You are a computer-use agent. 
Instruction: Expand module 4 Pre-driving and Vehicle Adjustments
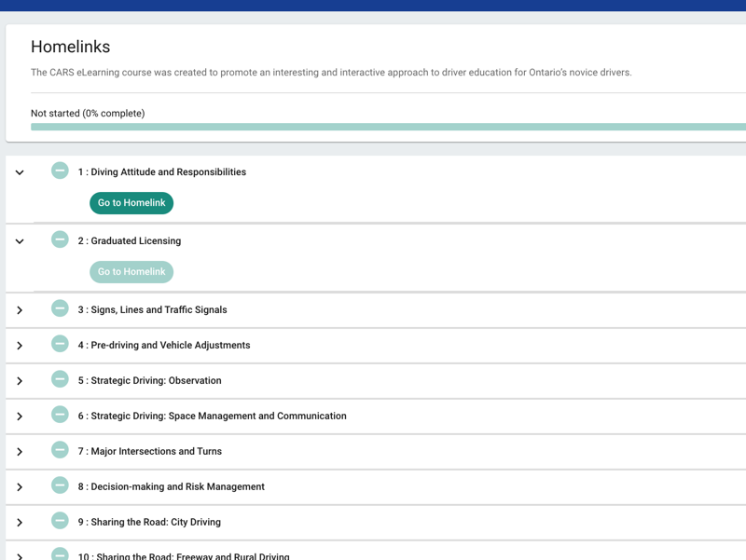(x=20, y=346)
